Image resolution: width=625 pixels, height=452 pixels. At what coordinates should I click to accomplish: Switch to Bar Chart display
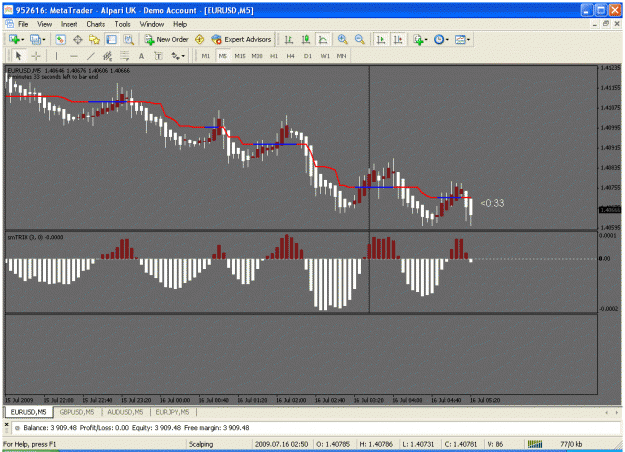tap(289, 39)
